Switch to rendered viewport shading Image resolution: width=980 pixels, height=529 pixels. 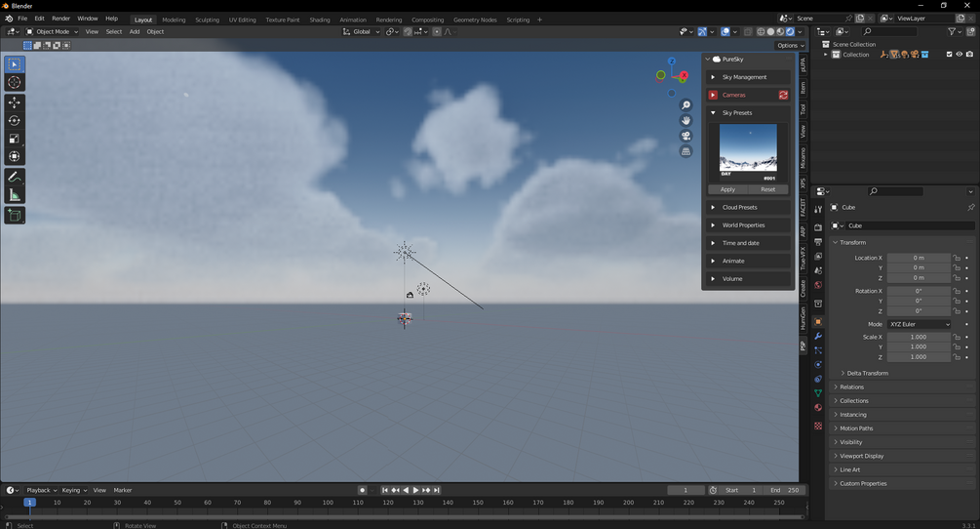[790, 31]
